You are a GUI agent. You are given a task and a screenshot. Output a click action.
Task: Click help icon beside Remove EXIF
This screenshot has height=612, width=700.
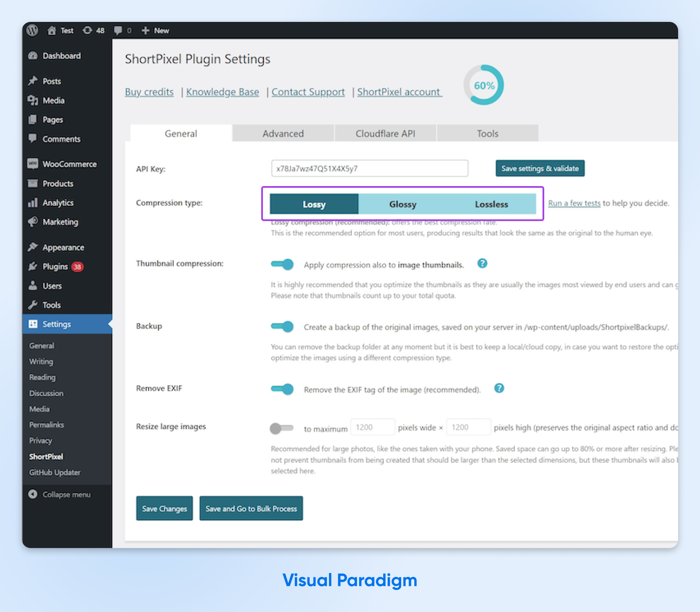(x=499, y=388)
